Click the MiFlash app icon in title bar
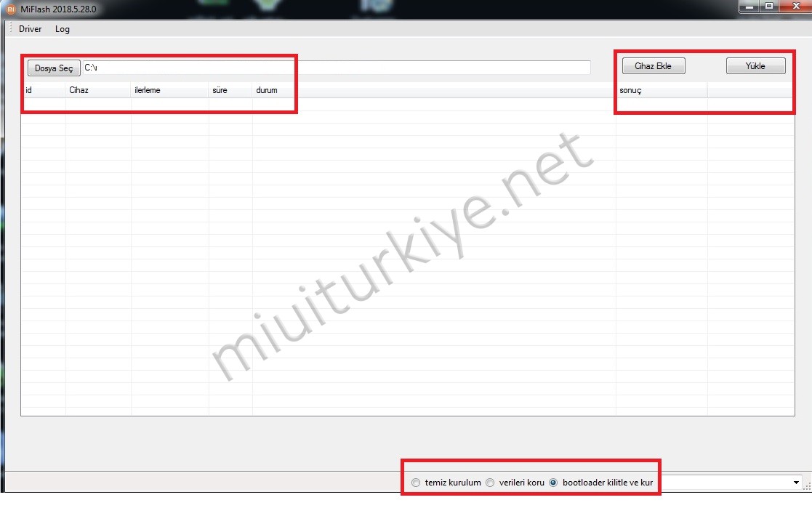812x516 pixels. [x=11, y=9]
